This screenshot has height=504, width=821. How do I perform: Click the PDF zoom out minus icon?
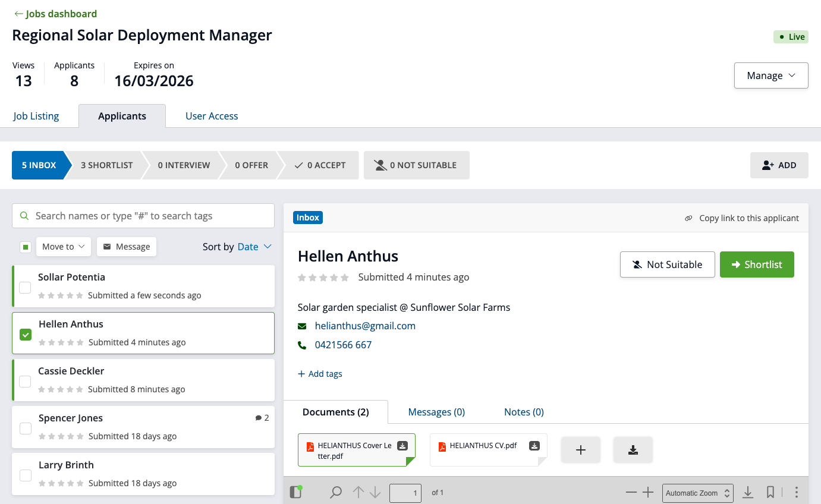[631, 492]
